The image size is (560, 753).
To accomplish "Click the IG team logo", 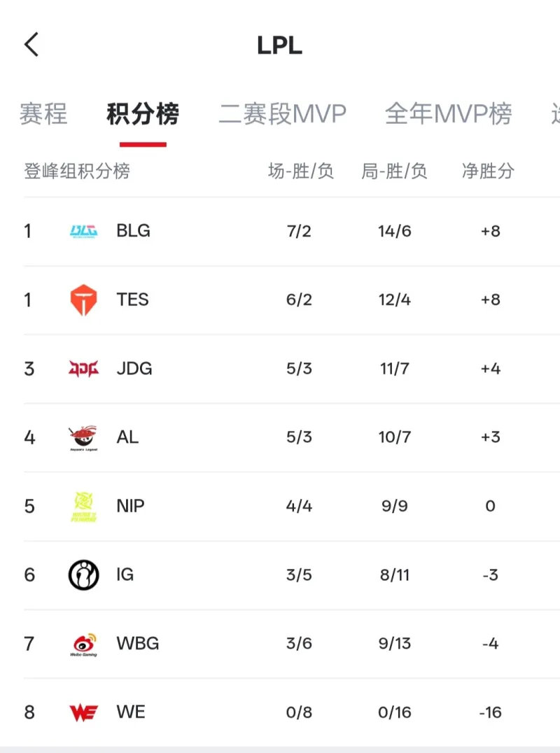I will [83, 575].
